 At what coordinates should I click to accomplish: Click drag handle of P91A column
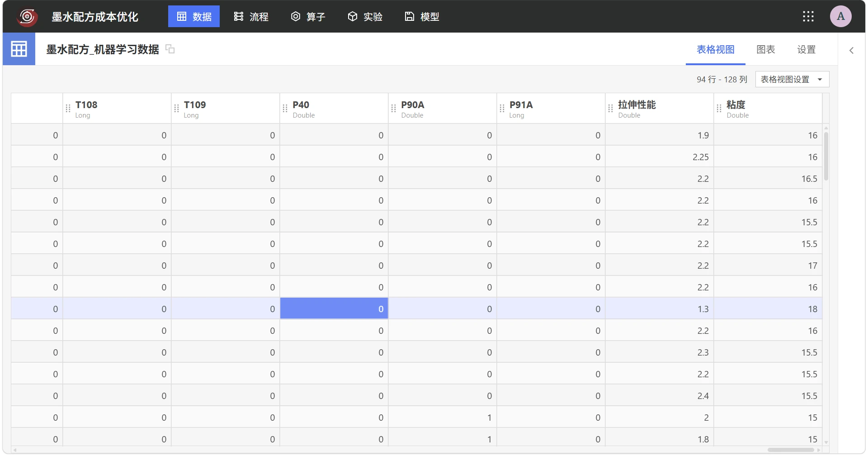click(x=502, y=108)
